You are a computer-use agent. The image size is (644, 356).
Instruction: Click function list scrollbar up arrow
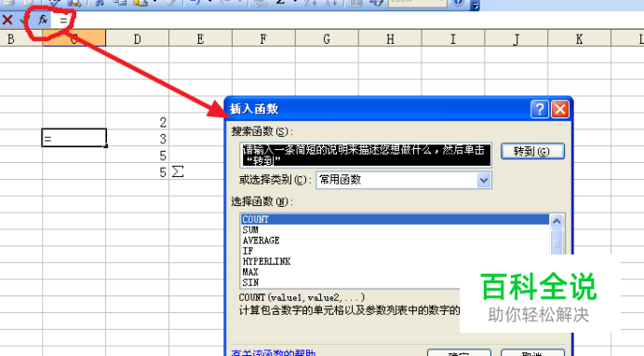point(557,222)
